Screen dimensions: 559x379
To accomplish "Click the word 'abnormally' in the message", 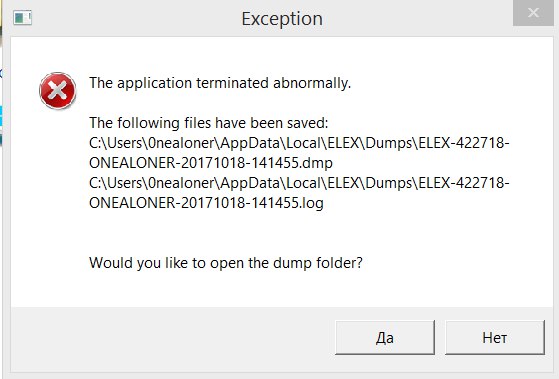I will [312, 83].
